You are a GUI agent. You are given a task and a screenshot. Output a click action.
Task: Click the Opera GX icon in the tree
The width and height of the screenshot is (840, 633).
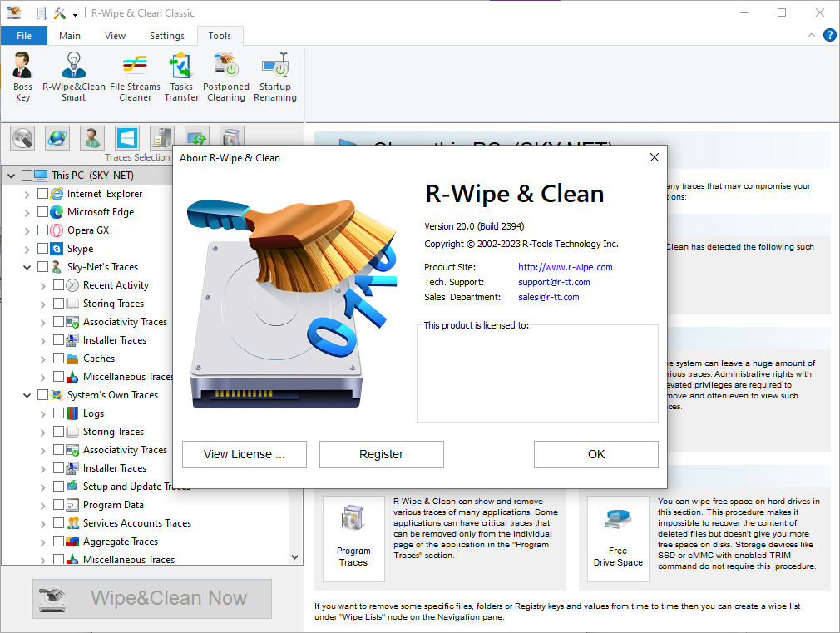coord(57,230)
